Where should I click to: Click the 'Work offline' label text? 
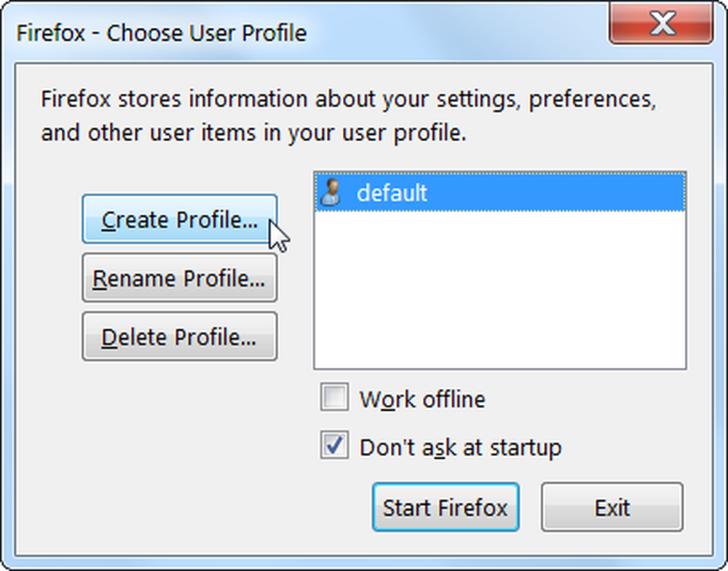click(x=422, y=399)
